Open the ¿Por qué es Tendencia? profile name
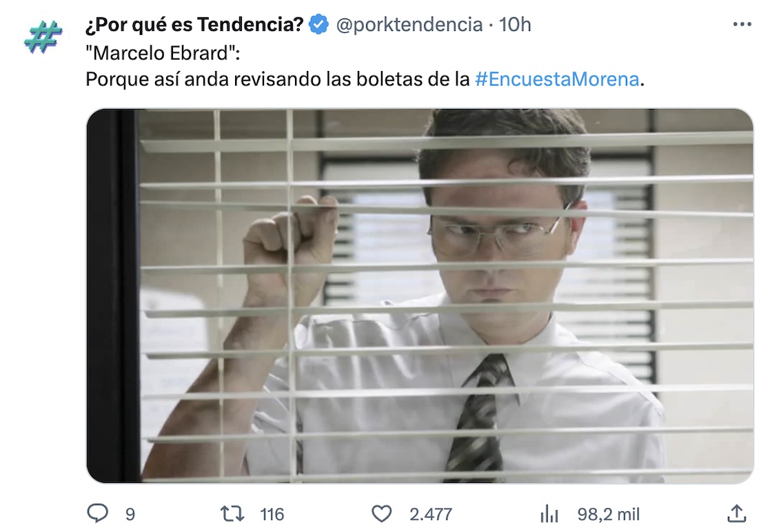Screen dimensions: 772x532 click(x=194, y=24)
